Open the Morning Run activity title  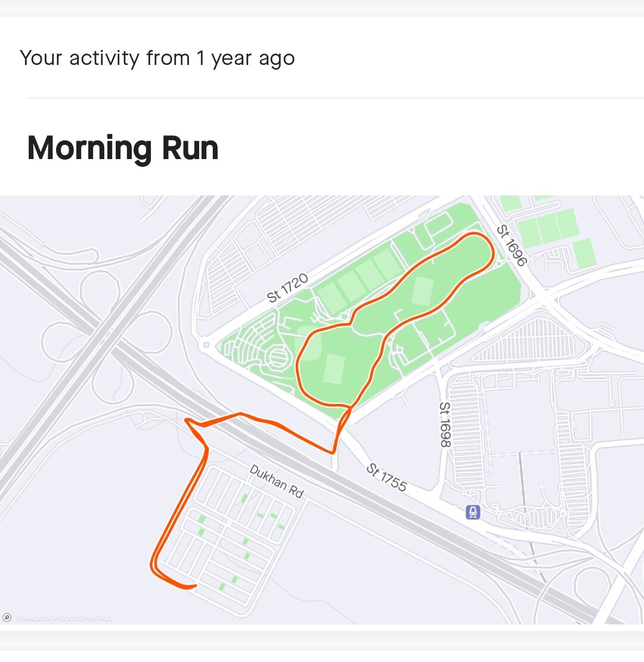click(123, 148)
